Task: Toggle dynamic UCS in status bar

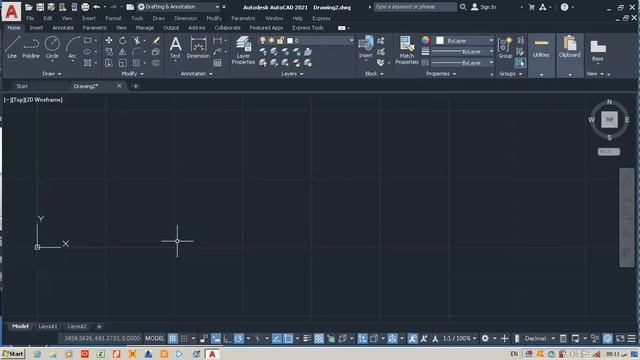Action: pyautogui.click(x=362, y=338)
